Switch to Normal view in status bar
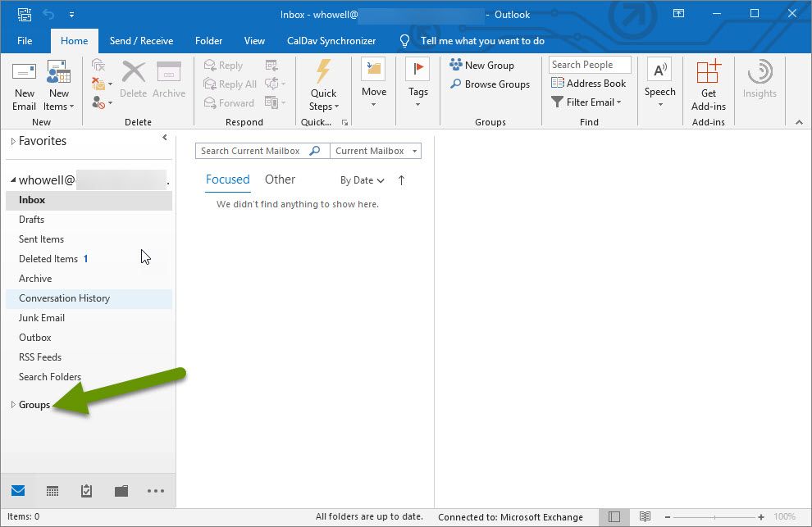812x527 pixels. [614, 517]
